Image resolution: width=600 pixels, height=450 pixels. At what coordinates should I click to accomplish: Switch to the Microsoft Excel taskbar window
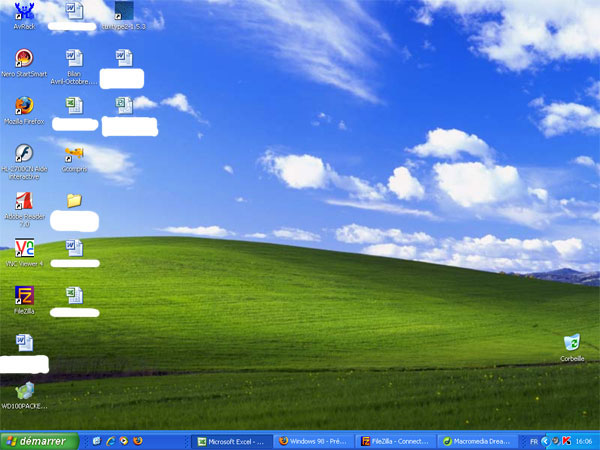click(232, 442)
